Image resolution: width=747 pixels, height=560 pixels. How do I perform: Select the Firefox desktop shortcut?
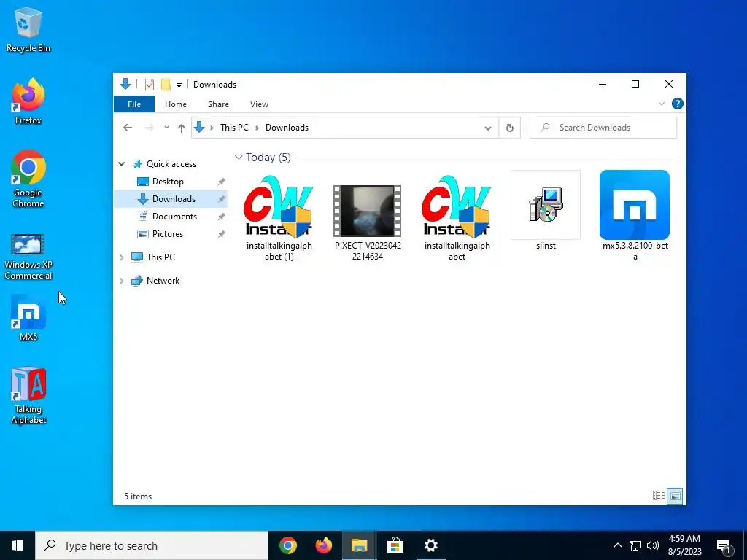(x=28, y=101)
